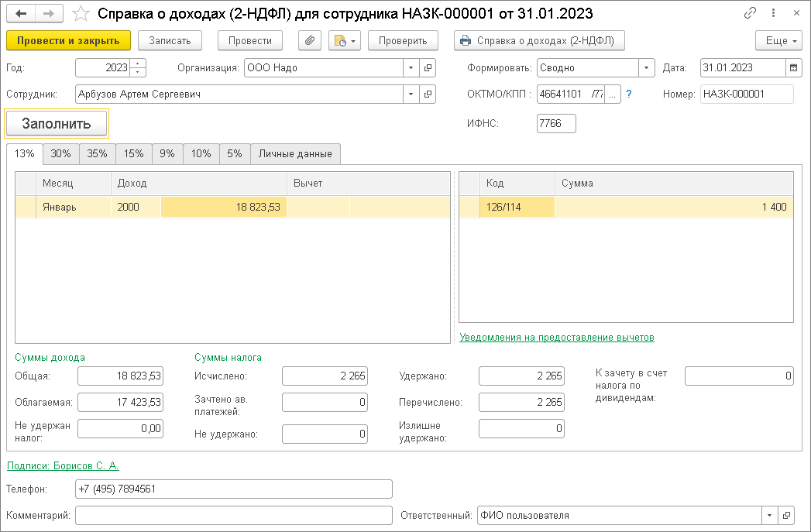Open the Личные данные tab
The height and width of the screenshot is (532, 811).
(x=295, y=153)
